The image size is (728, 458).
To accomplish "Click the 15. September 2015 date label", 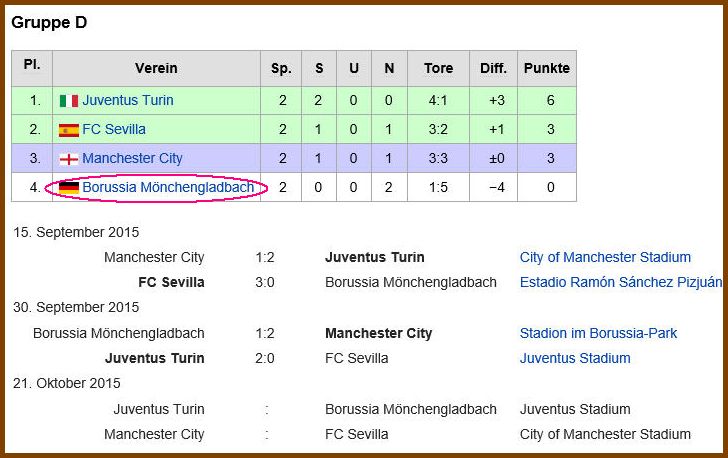I will 76,232.
